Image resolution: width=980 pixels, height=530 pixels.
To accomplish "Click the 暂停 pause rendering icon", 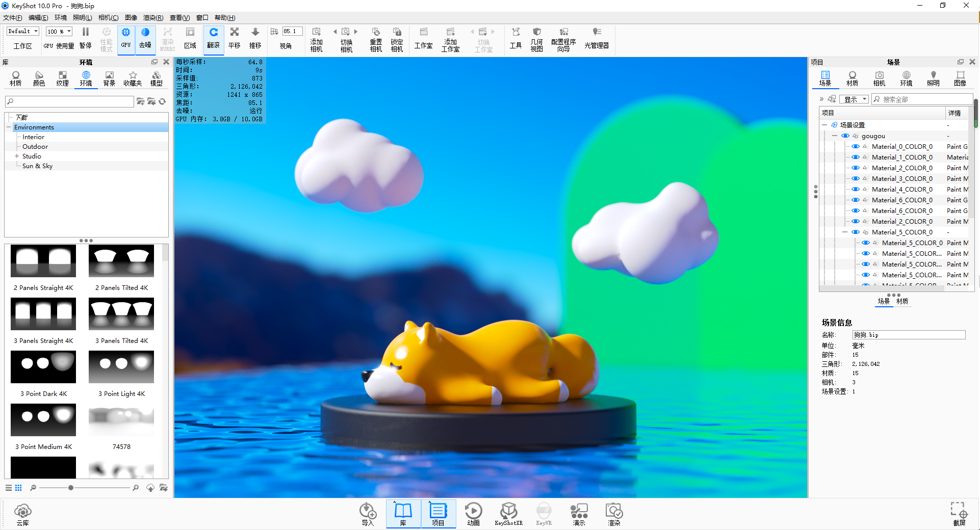I will click(85, 39).
